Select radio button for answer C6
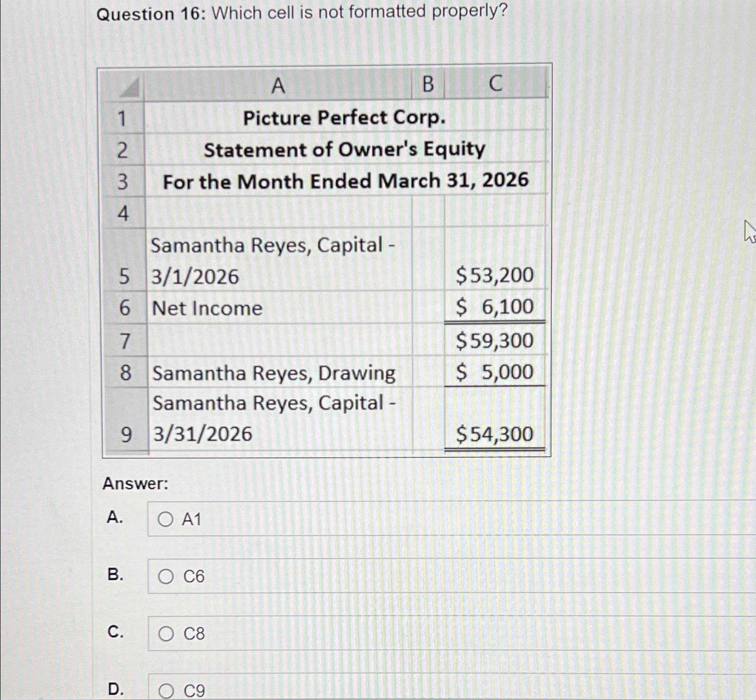 click(165, 576)
